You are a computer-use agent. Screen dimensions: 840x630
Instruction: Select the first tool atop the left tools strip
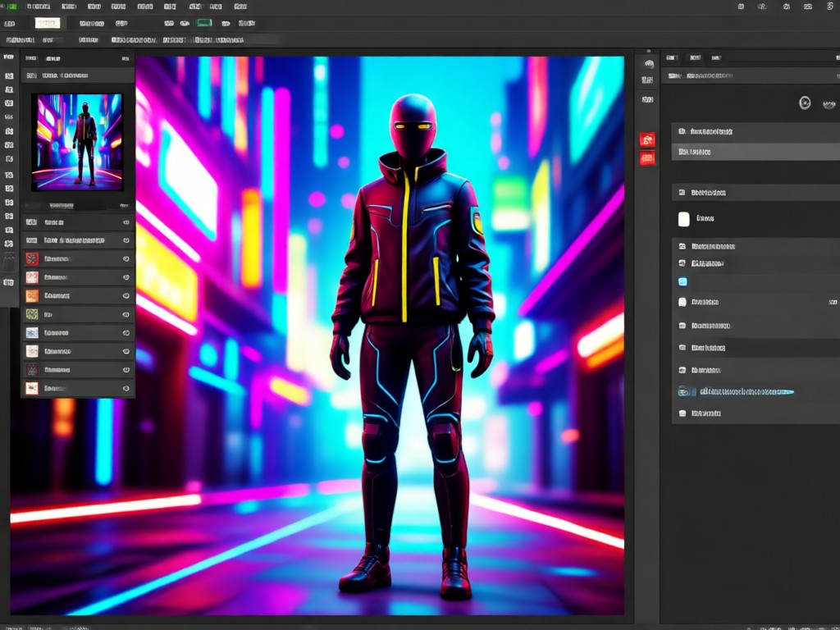click(8, 57)
